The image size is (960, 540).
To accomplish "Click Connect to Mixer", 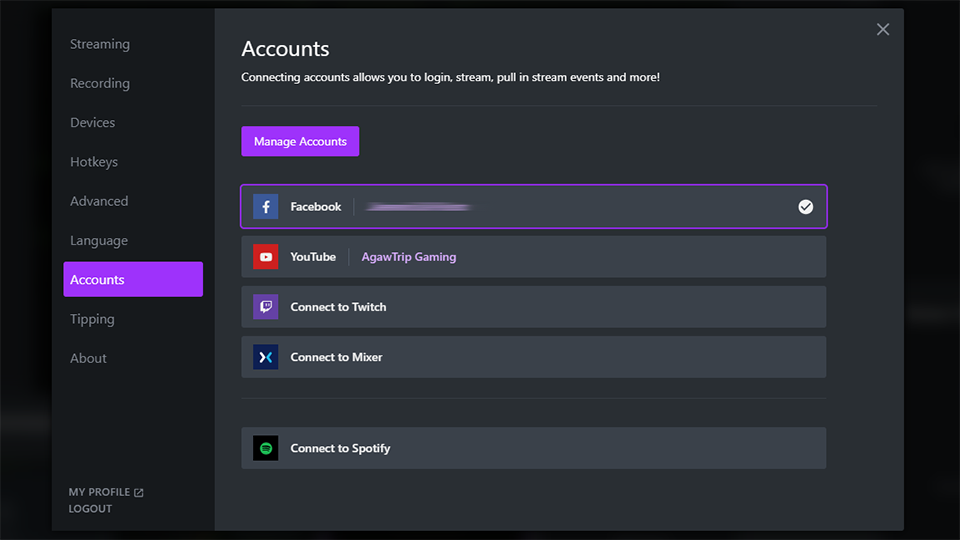I will click(533, 357).
